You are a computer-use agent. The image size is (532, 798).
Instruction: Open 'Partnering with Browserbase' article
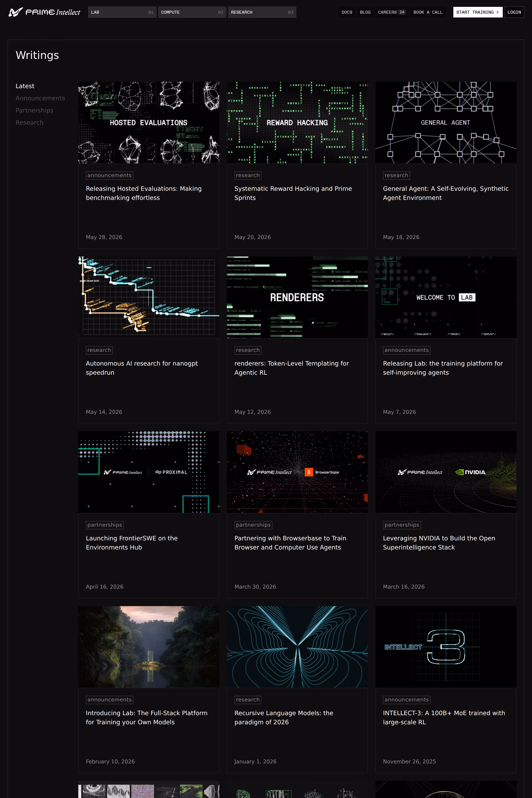point(290,543)
